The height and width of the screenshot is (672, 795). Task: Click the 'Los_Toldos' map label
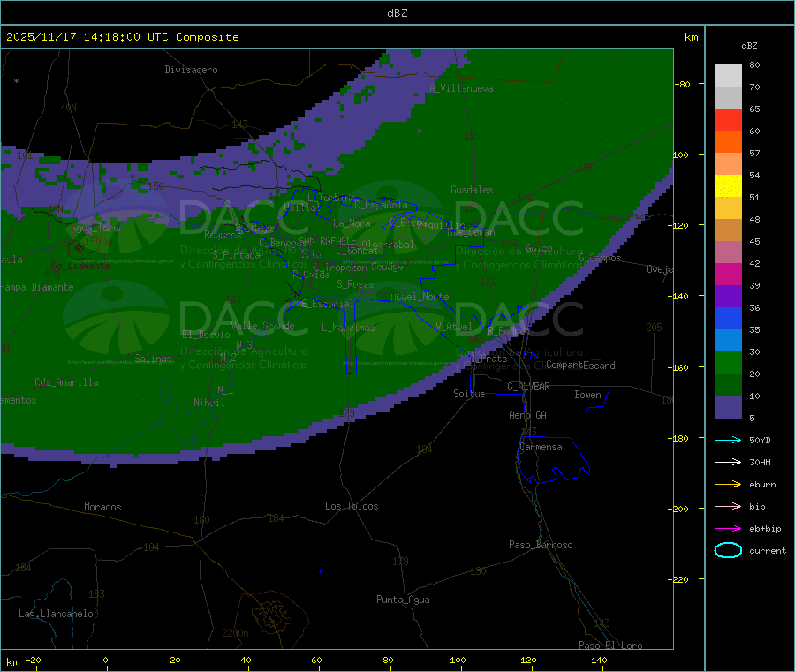click(352, 506)
